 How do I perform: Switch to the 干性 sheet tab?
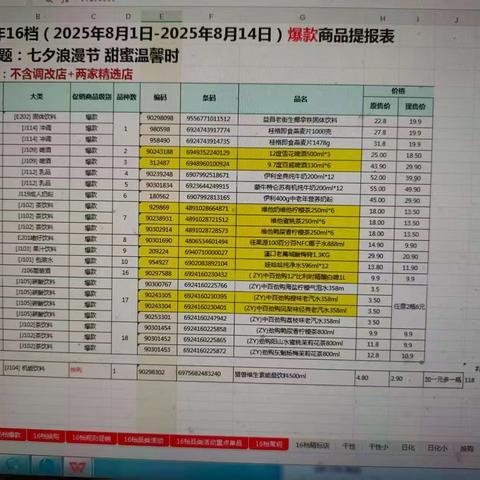pos(349,446)
